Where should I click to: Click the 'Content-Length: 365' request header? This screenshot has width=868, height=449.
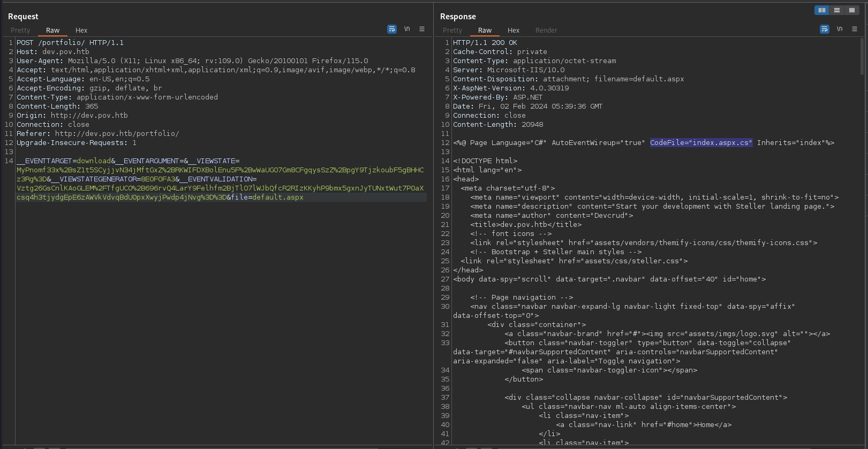[x=57, y=106]
